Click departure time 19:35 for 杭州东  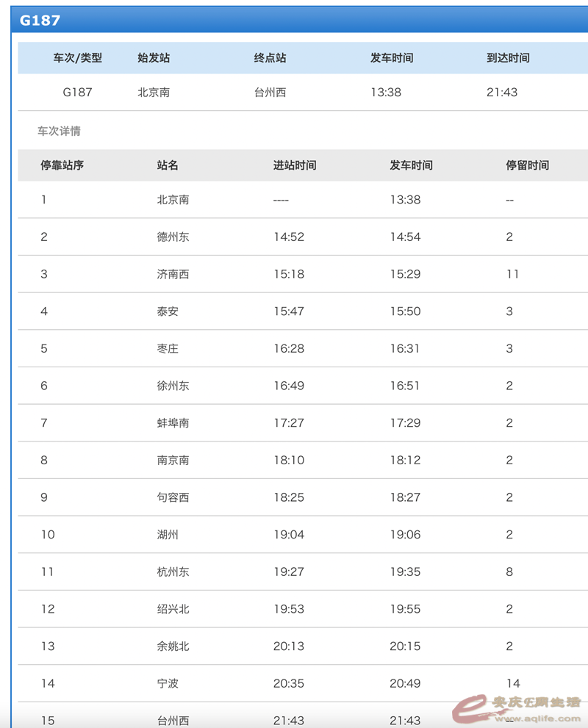(x=405, y=572)
